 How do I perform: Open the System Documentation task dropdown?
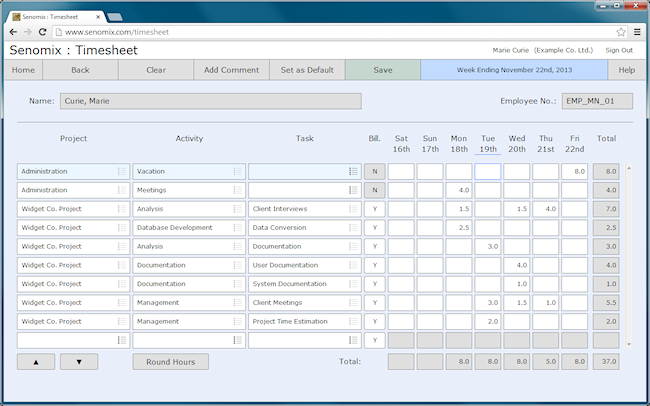click(x=305, y=284)
